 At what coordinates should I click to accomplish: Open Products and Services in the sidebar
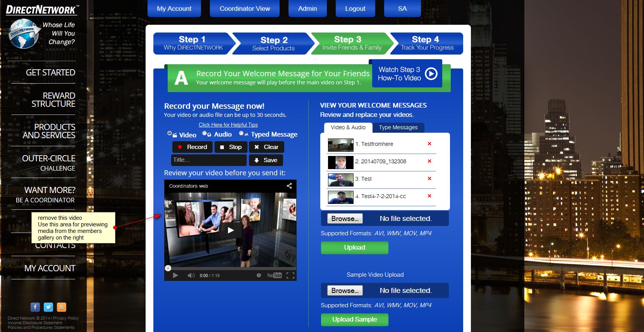click(49, 131)
